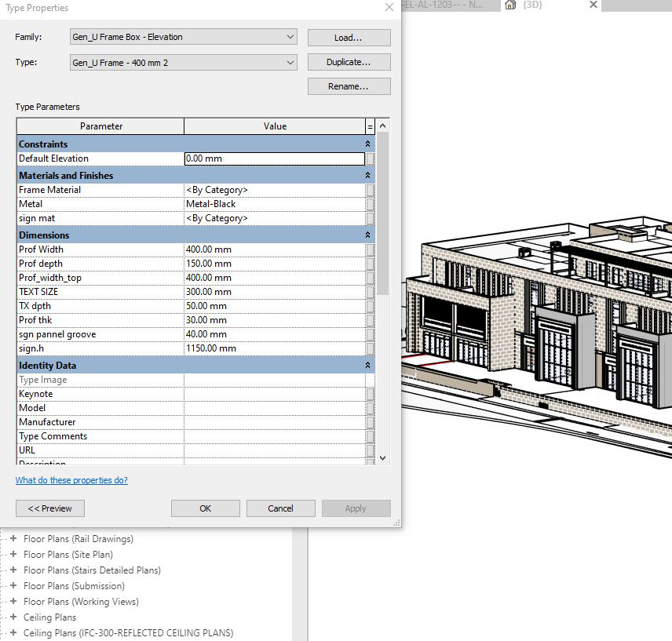This screenshot has height=641, width=672.
Task: Click the associate button beside Default Elevation
Action: (x=370, y=158)
